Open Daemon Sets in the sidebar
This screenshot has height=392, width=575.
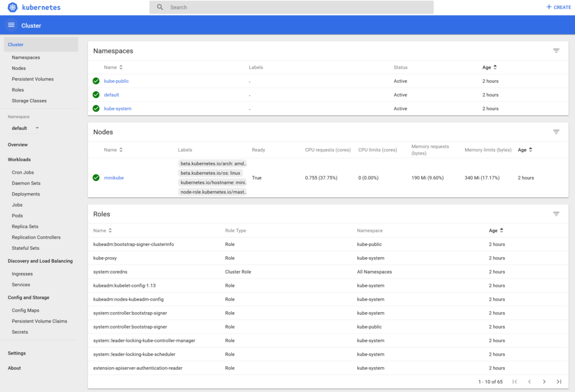pos(26,183)
